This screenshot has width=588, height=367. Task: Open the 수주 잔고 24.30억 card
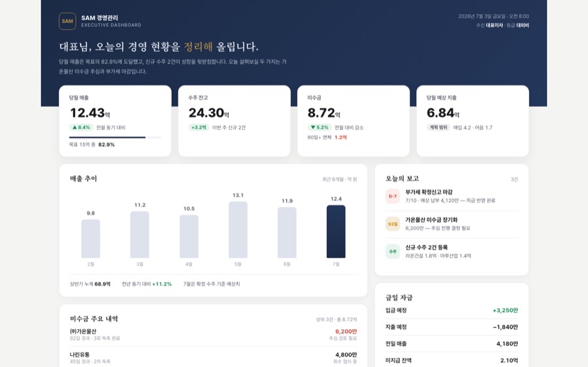235,121
